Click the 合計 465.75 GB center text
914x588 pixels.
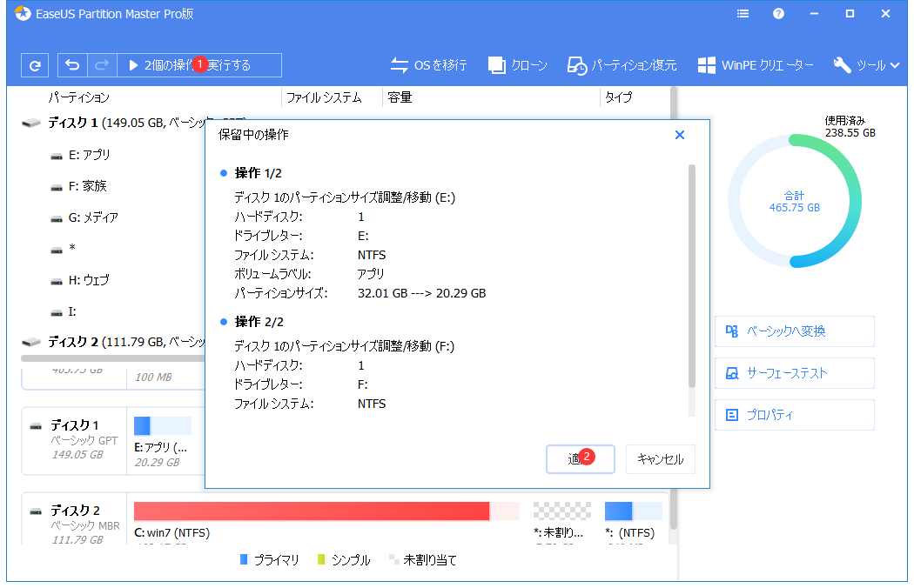pyautogui.click(x=794, y=202)
